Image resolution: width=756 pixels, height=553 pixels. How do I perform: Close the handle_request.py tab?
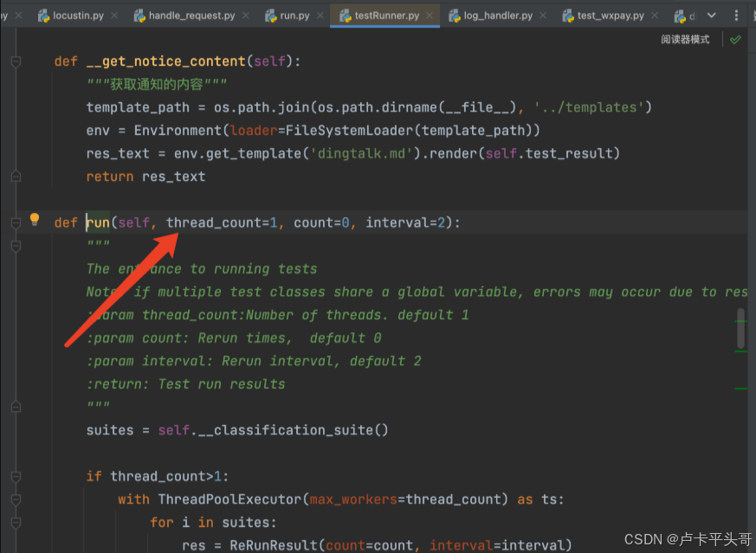click(246, 16)
